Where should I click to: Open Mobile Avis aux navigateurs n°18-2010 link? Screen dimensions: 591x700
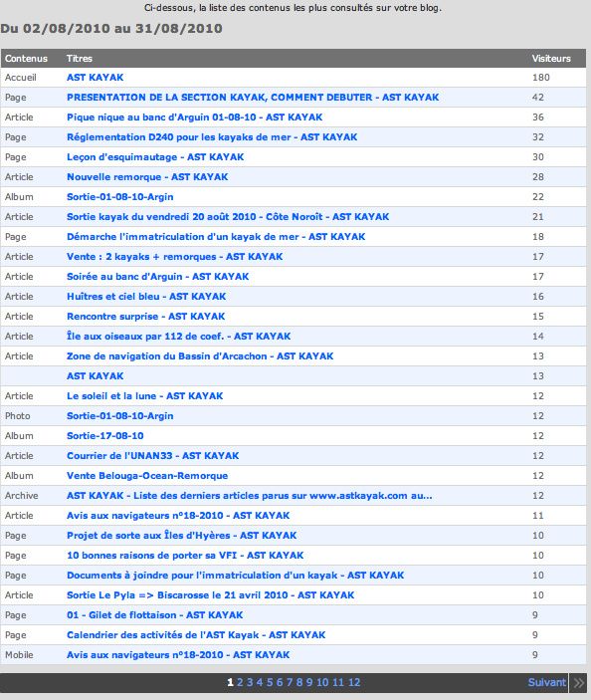178,655
